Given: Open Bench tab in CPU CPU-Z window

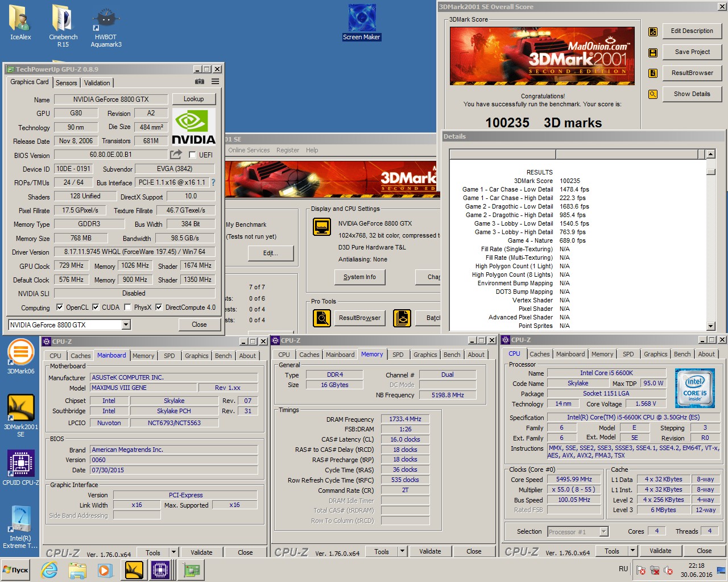Looking at the screenshot, I should [682, 354].
